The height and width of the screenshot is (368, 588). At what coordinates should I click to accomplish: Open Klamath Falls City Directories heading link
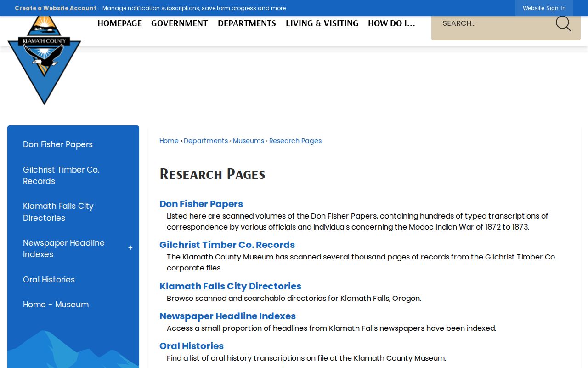pyautogui.click(x=230, y=286)
